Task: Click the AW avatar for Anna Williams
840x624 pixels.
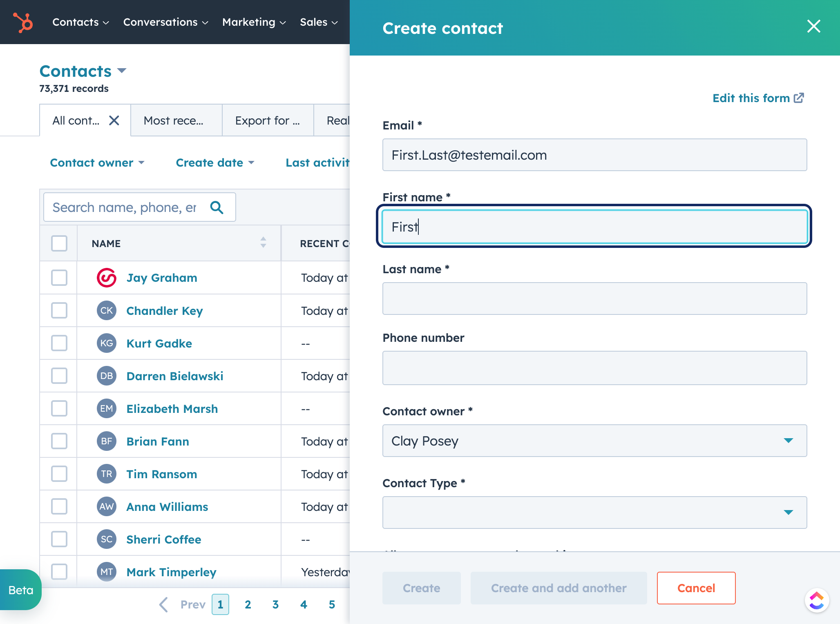Action: pyautogui.click(x=107, y=506)
